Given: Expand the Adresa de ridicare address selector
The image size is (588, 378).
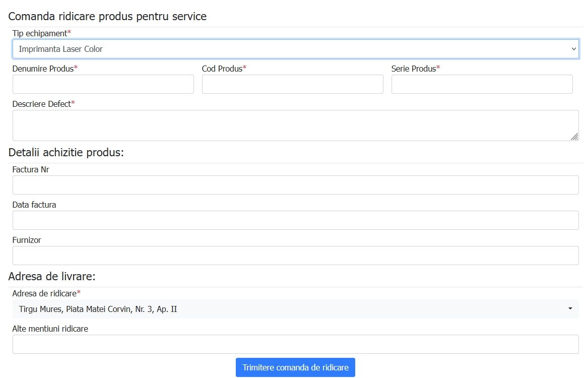Looking at the screenshot, I should 295,309.
